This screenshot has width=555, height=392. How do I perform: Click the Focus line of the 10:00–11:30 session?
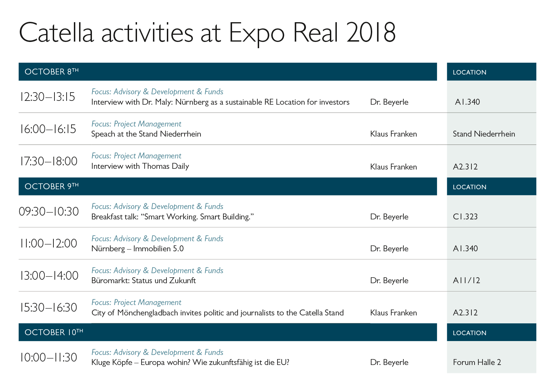pyautogui.click(x=157, y=352)
